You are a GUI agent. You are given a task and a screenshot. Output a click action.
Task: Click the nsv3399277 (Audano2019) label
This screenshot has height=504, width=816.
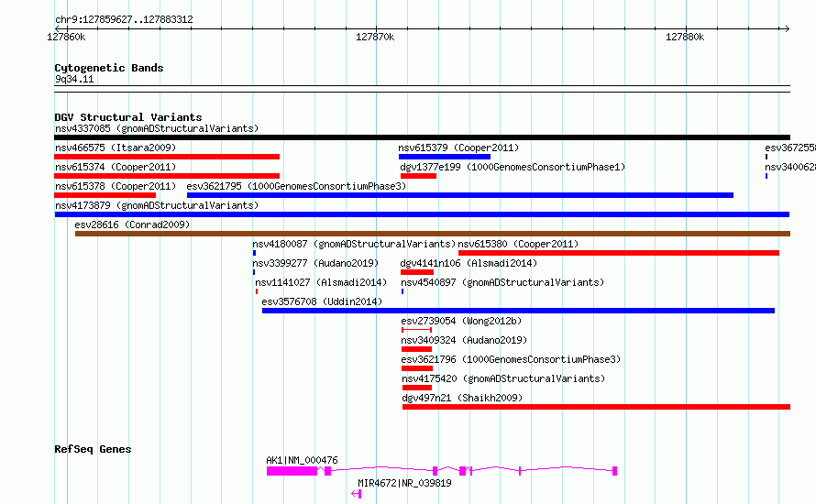(315, 263)
